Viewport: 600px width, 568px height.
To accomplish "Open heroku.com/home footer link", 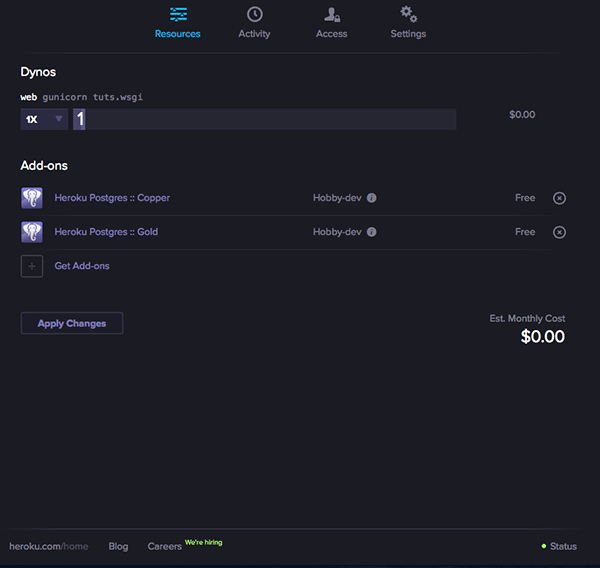I will click(49, 546).
